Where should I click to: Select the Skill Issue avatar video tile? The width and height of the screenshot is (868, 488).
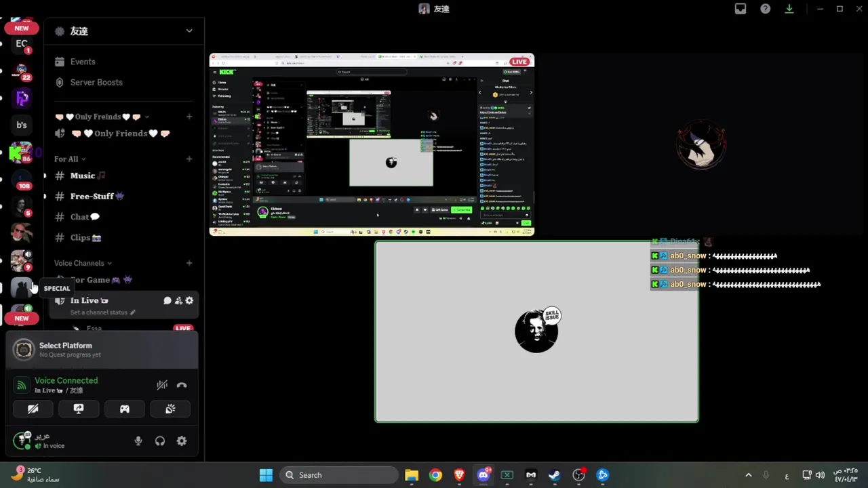click(x=536, y=331)
